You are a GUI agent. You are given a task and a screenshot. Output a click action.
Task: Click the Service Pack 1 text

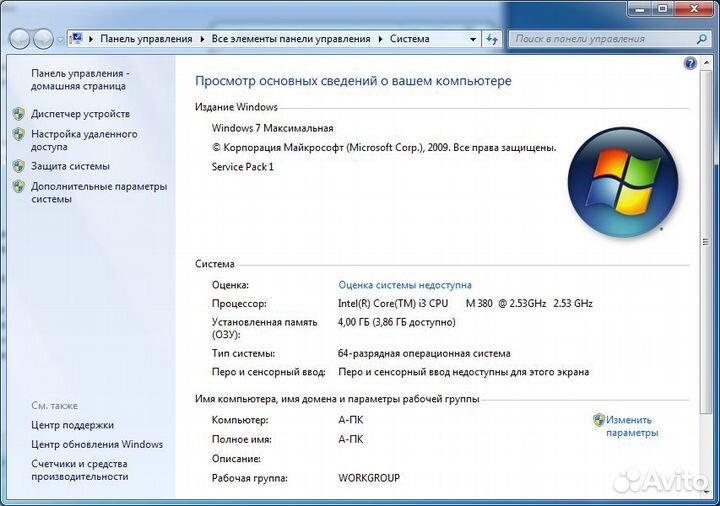[x=242, y=167]
